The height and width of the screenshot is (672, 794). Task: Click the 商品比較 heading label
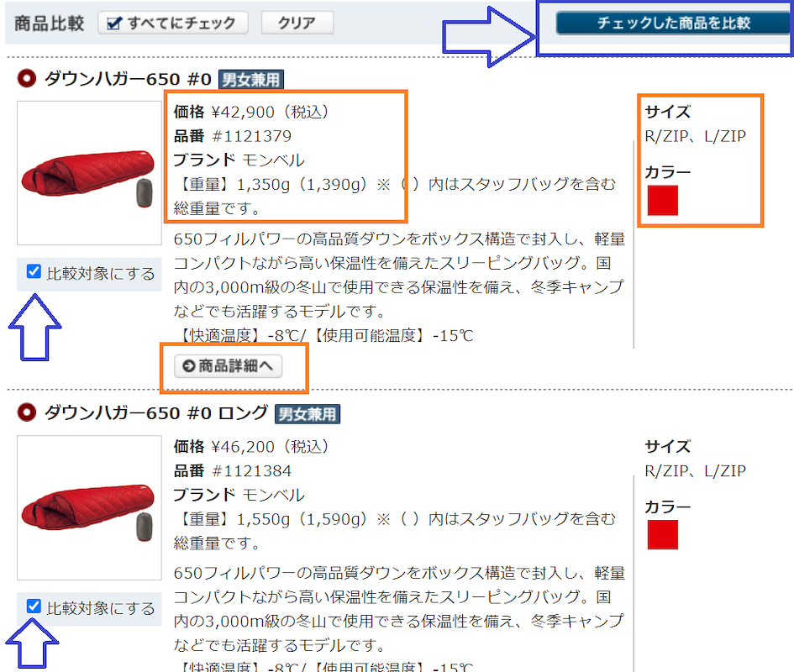pyautogui.click(x=49, y=24)
